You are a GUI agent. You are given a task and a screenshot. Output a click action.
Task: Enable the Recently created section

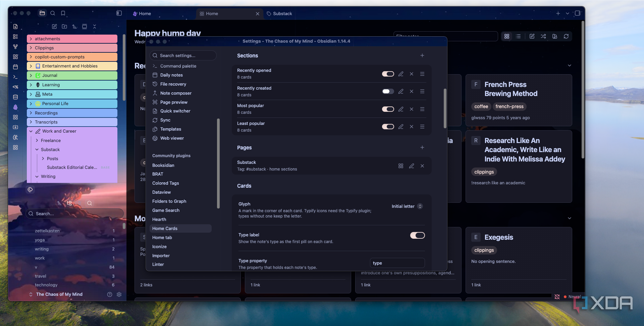pyautogui.click(x=388, y=91)
